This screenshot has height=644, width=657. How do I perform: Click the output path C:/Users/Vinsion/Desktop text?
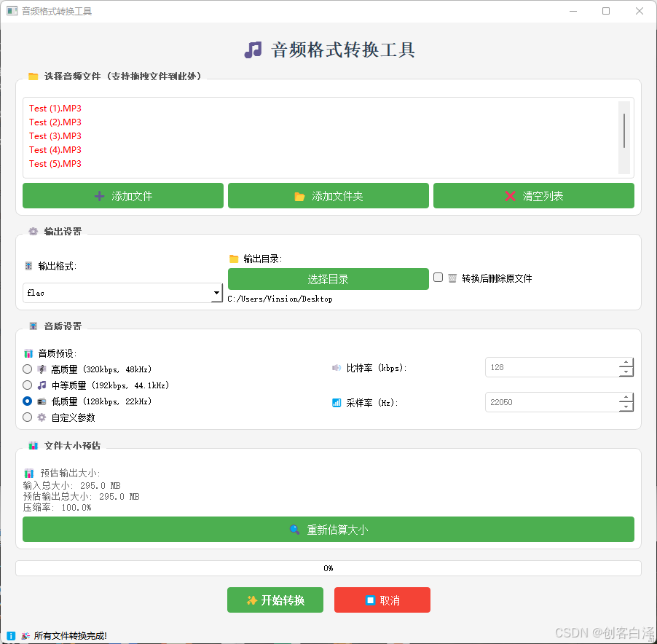click(280, 299)
